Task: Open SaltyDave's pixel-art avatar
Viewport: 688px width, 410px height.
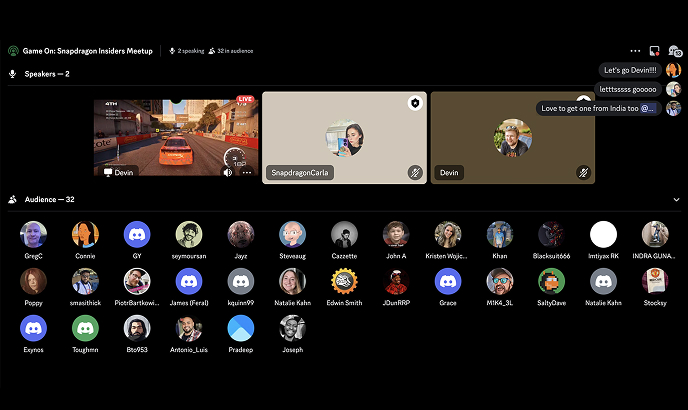Action: (552, 281)
